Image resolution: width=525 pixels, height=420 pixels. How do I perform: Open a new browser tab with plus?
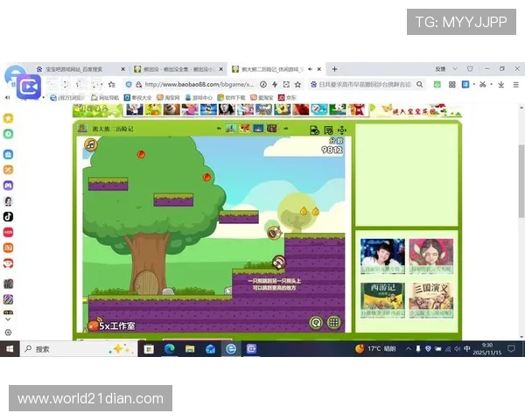click(x=332, y=68)
